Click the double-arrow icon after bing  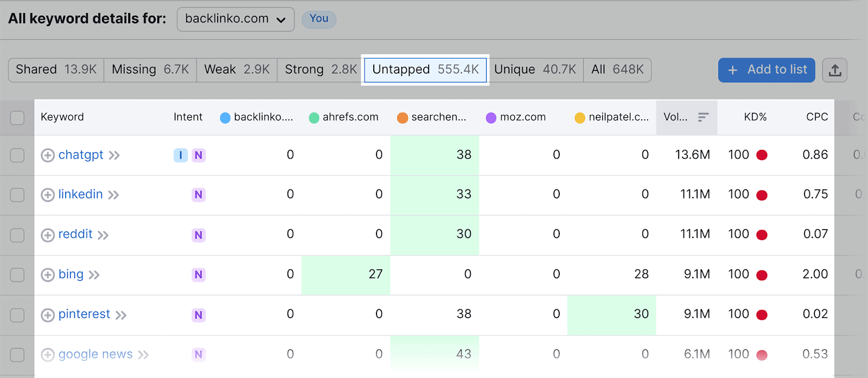[x=94, y=275]
